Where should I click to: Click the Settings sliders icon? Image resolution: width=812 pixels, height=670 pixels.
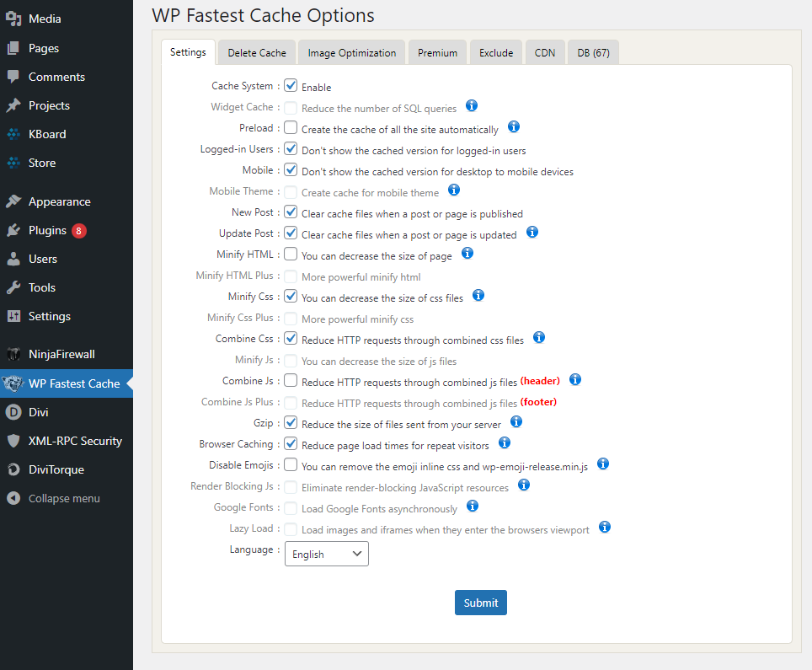pyautogui.click(x=13, y=315)
